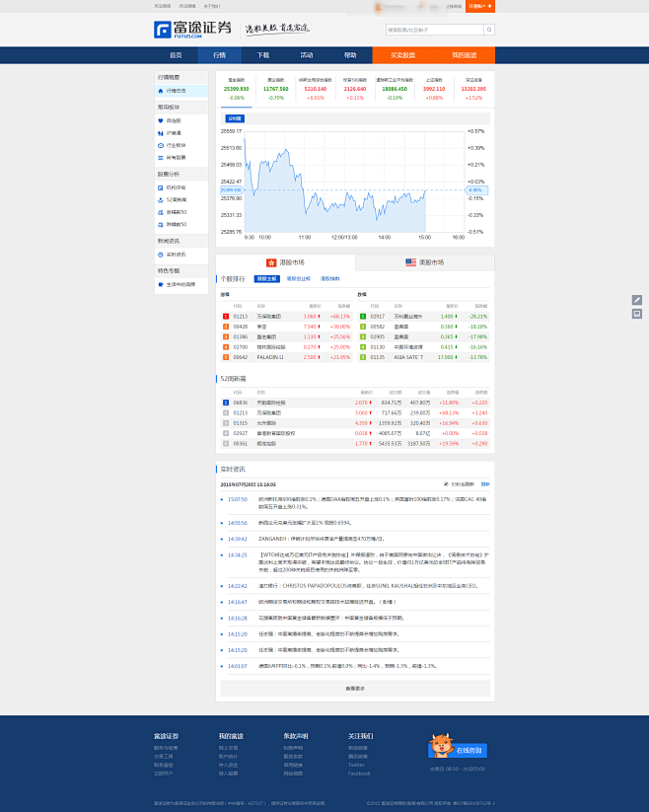Toggle the auto-refresh checkbox in news
The height and width of the screenshot is (812, 649).
pos(447,484)
